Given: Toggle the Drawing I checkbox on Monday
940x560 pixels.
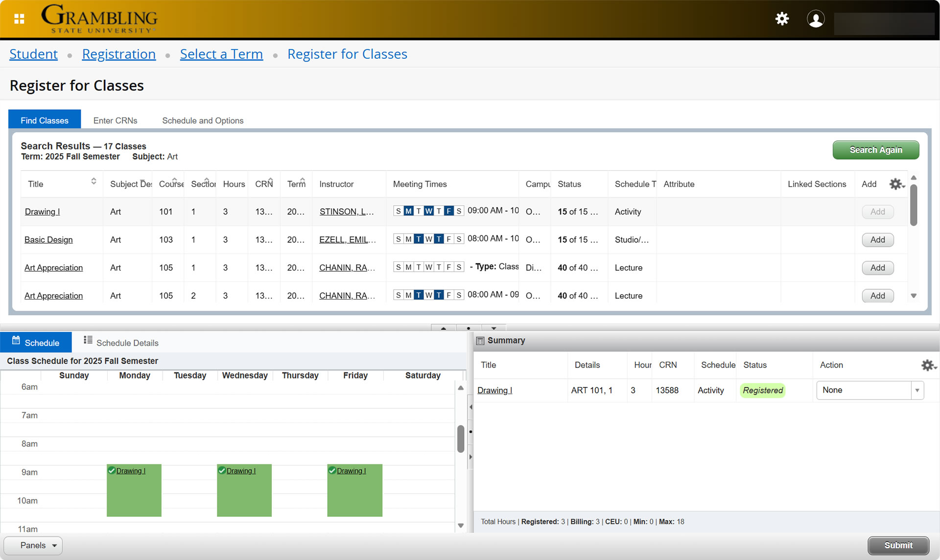Looking at the screenshot, I should coord(112,470).
